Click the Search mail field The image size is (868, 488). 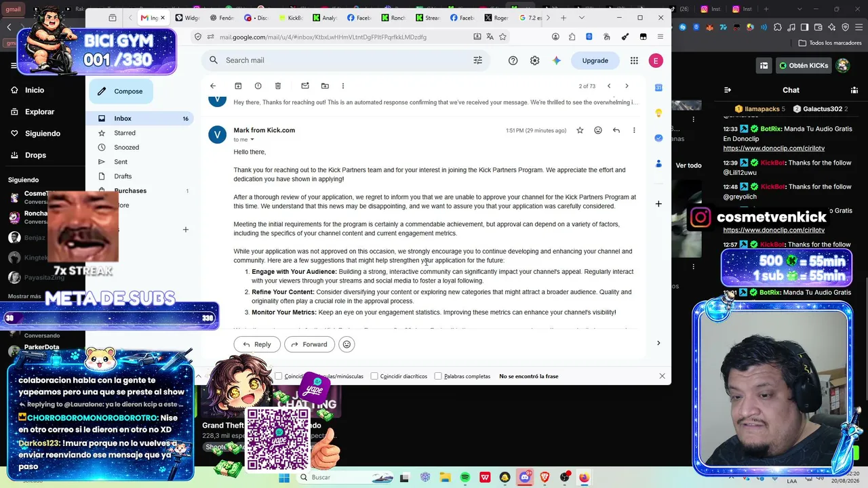(x=346, y=60)
